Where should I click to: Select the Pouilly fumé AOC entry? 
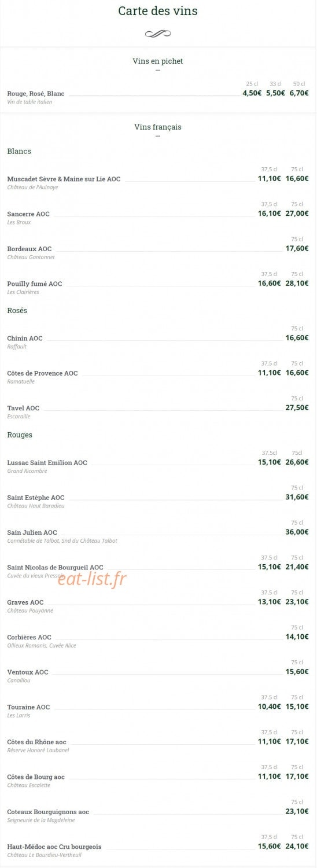pyautogui.click(x=35, y=284)
